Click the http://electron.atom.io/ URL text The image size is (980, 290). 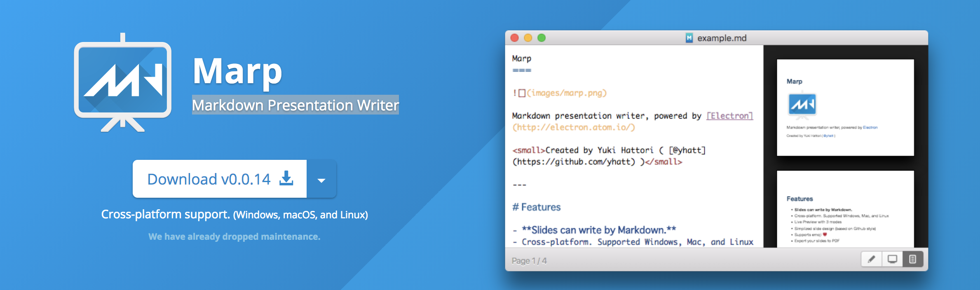coord(574,127)
